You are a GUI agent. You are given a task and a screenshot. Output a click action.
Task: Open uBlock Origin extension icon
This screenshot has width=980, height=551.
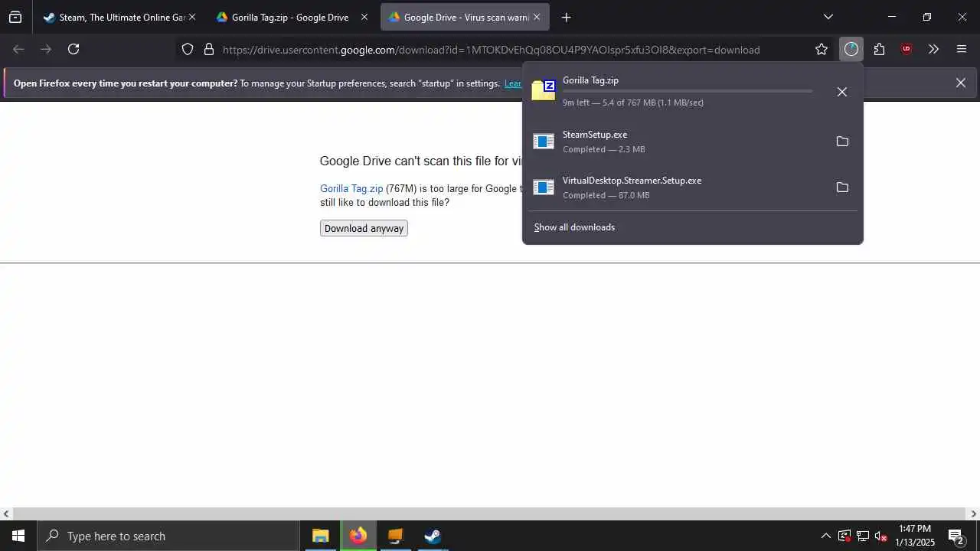(x=906, y=50)
